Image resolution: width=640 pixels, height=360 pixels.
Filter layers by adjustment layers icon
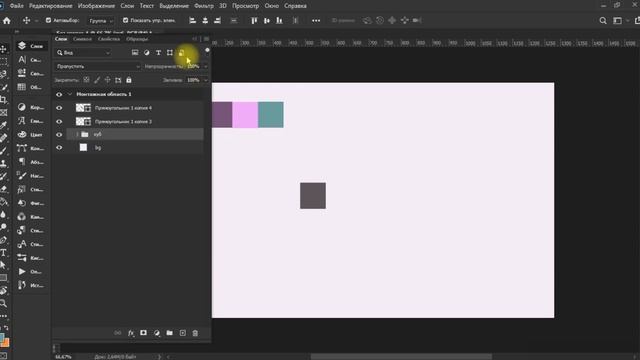point(147,53)
